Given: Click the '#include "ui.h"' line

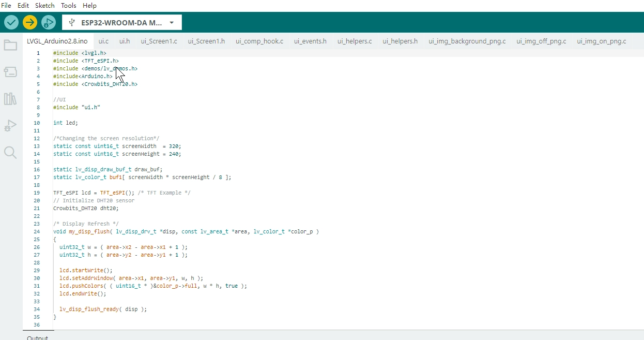Looking at the screenshot, I should (76, 107).
